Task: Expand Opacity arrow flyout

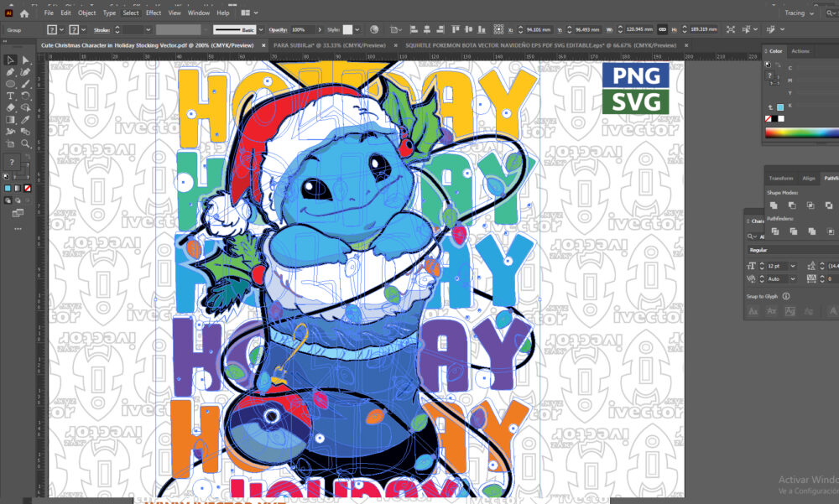Action: pyautogui.click(x=320, y=30)
